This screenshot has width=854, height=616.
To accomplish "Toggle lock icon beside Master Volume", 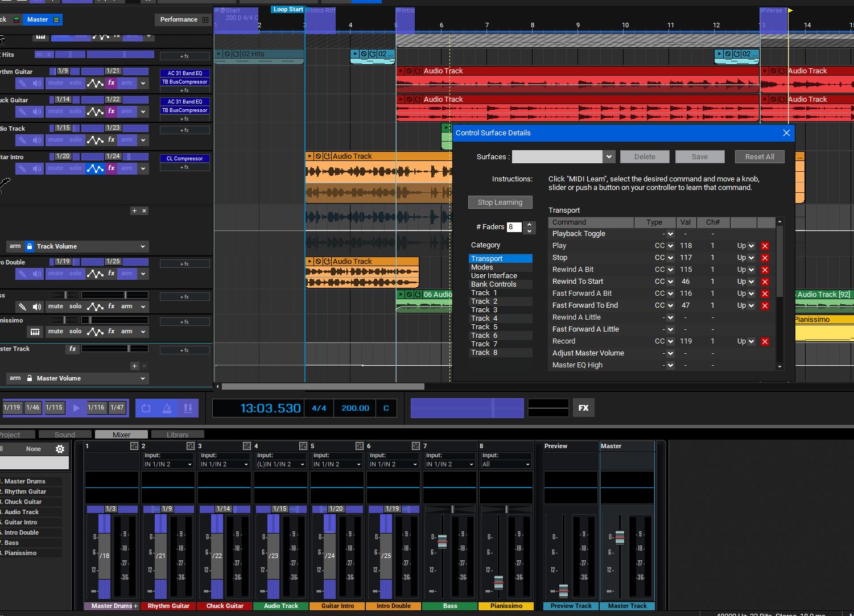I will coord(30,378).
